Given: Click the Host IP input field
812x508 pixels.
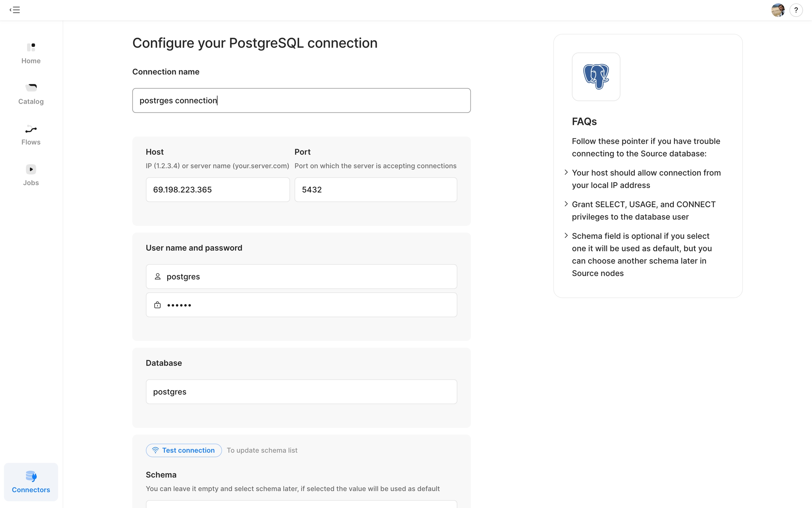Looking at the screenshot, I should point(217,190).
